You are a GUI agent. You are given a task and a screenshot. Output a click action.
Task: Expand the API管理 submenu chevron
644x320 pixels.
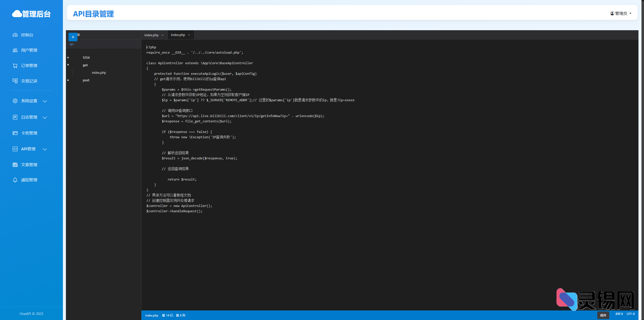click(45, 149)
